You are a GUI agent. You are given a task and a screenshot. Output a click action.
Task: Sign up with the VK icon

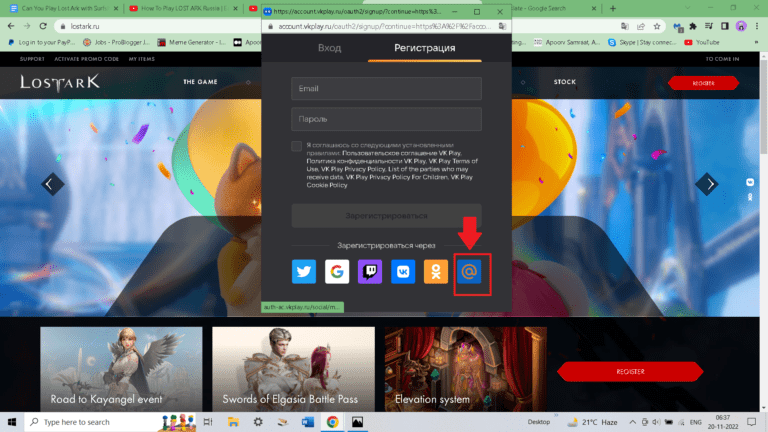403,271
